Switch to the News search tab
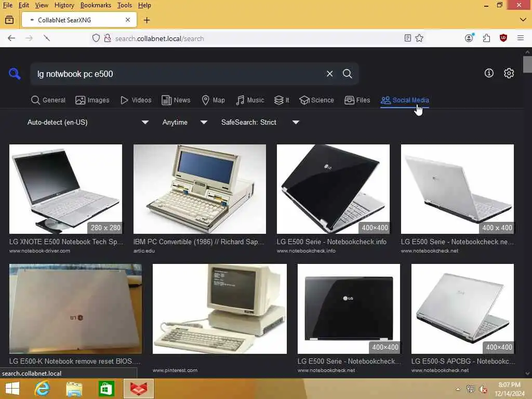The width and height of the screenshot is (532, 399). (176, 100)
